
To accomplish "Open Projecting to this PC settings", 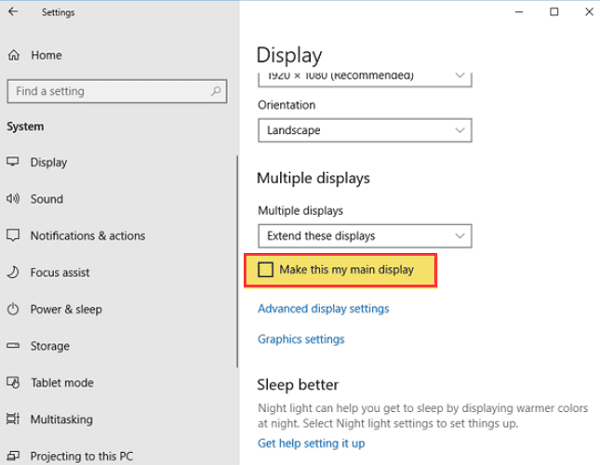I will (x=82, y=456).
